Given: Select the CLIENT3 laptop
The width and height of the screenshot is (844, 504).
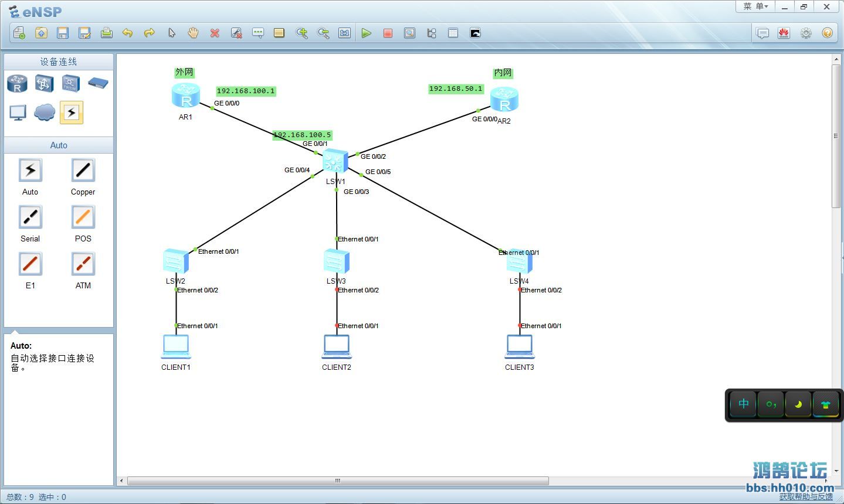Looking at the screenshot, I should pos(520,347).
